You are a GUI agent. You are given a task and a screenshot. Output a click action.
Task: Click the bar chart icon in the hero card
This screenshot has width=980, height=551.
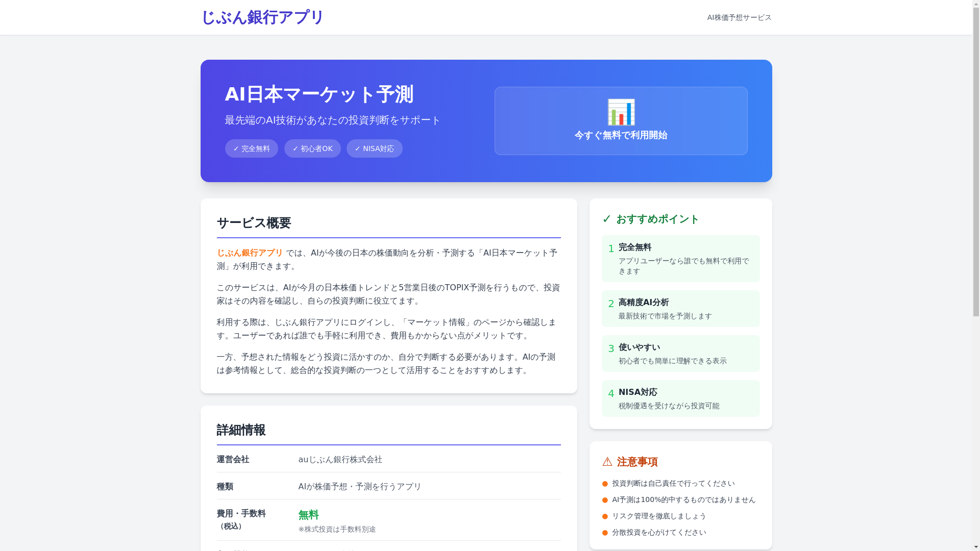621,112
